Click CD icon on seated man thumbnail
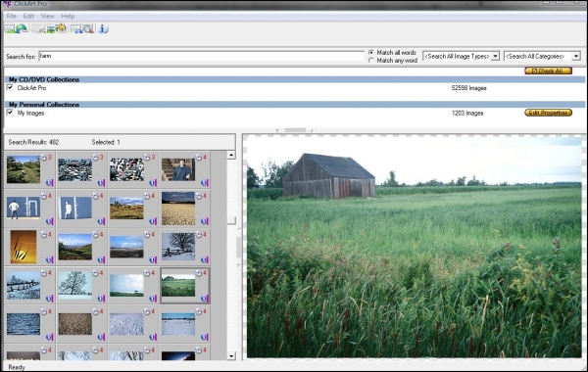588x372 pixels. coord(198,158)
